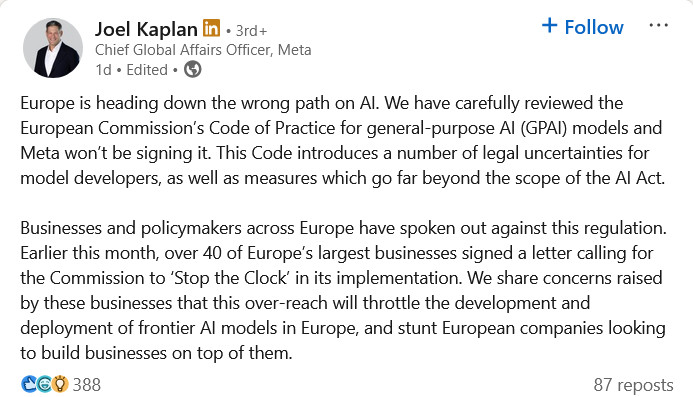The width and height of the screenshot is (693, 397).
Task: Click the 'Chief Global Affairs Officer, Meta' headline
Action: pyautogui.click(x=203, y=50)
